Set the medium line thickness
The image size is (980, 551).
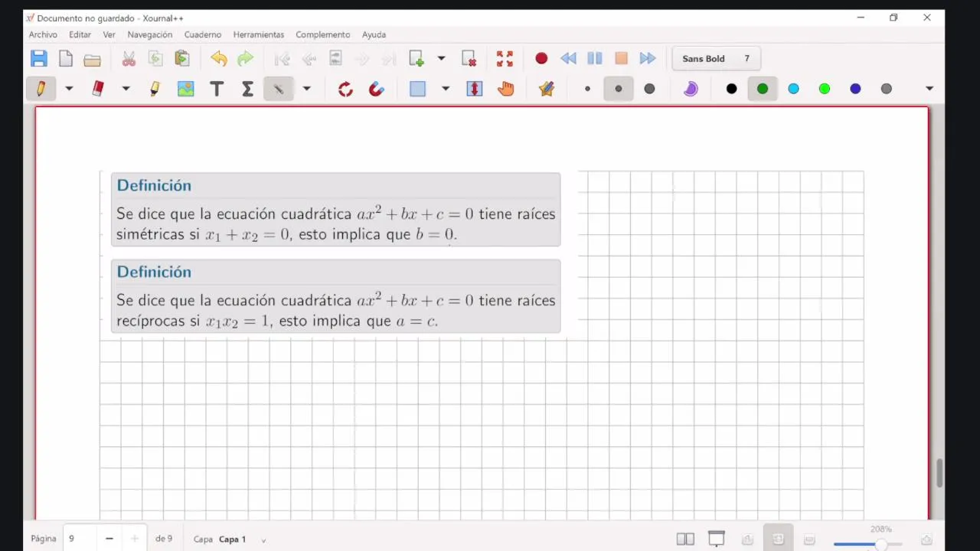pyautogui.click(x=619, y=89)
